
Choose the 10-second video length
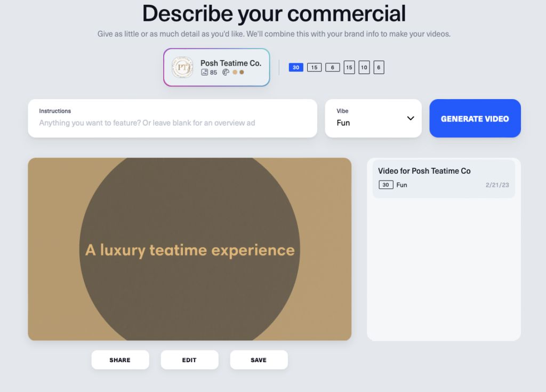pyautogui.click(x=365, y=67)
